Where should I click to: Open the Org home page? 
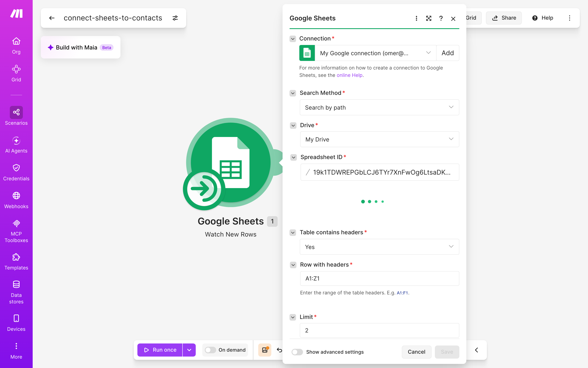tap(16, 46)
